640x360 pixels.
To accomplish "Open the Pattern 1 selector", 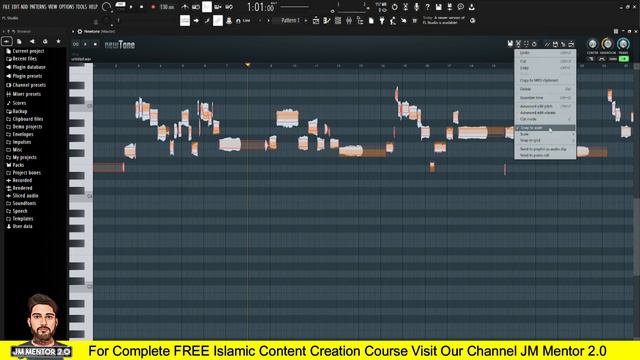I will point(290,20).
